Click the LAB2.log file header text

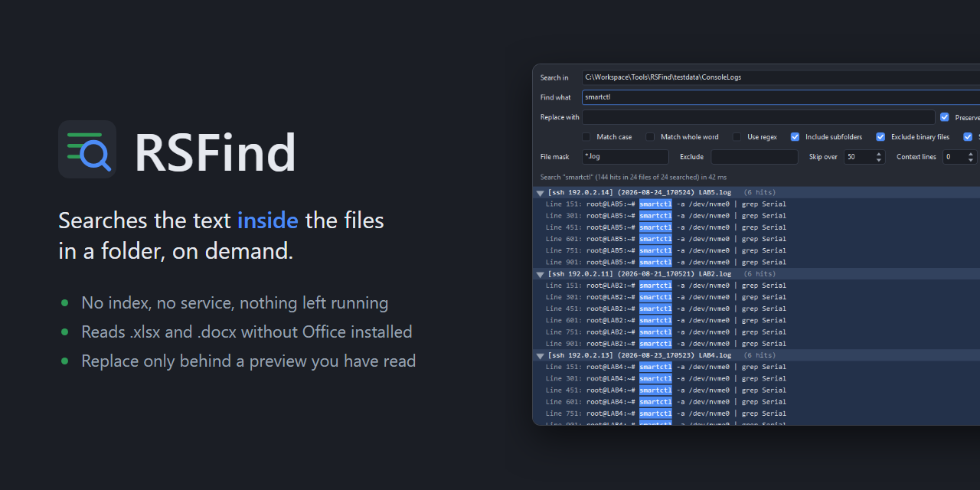pos(639,274)
